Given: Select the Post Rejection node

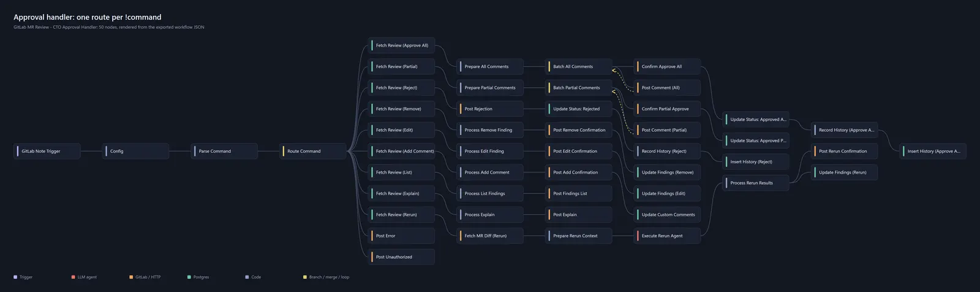Looking at the screenshot, I should pyautogui.click(x=490, y=109).
